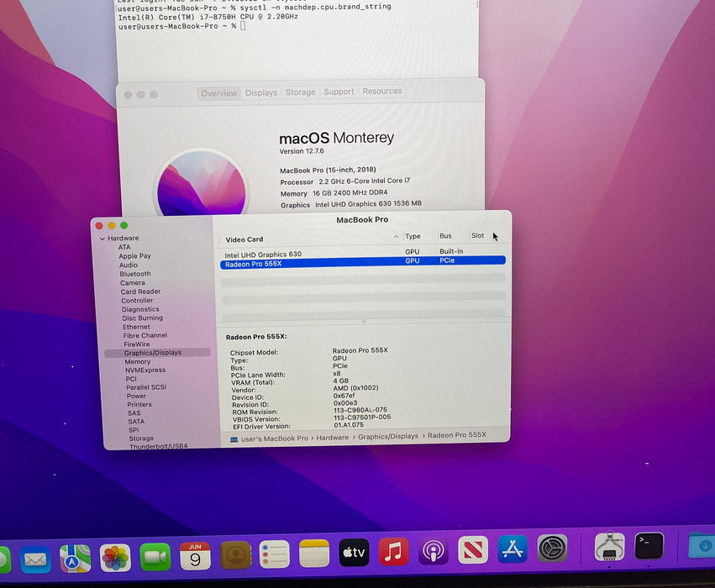Select Card Reader in sidebar
This screenshot has height=588, width=715.
pos(141,291)
